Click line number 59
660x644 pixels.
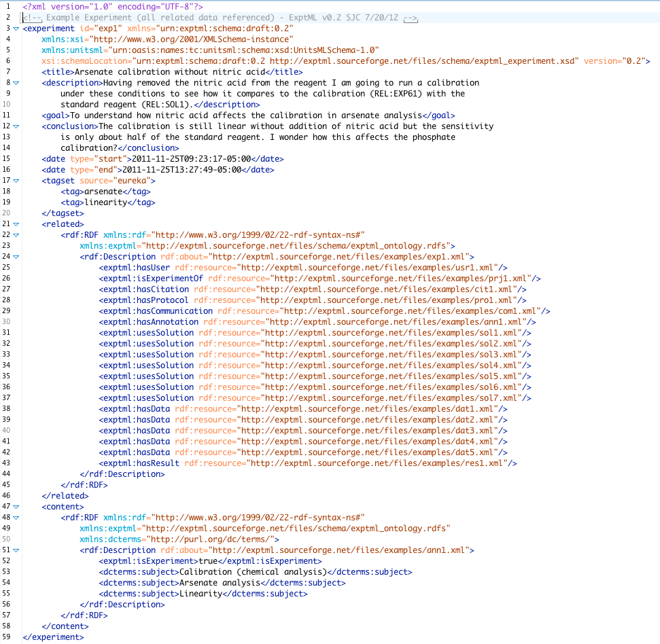[x=8, y=637]
